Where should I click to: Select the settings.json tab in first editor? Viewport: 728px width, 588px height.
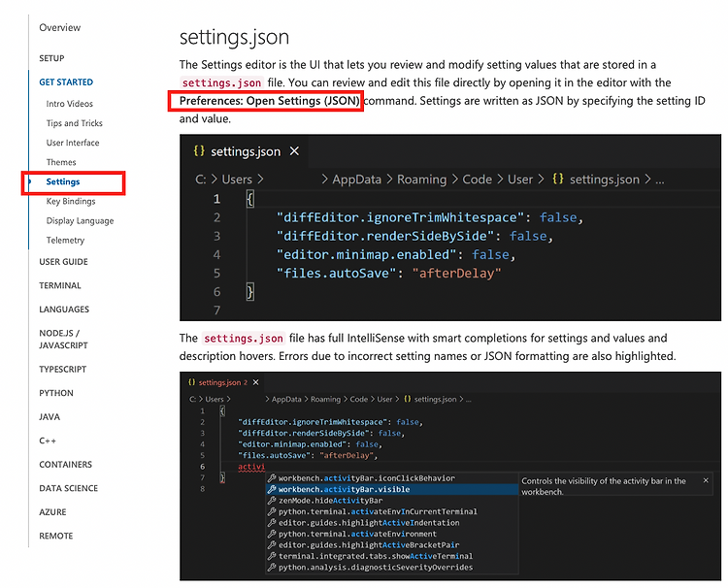coord(246,151)
